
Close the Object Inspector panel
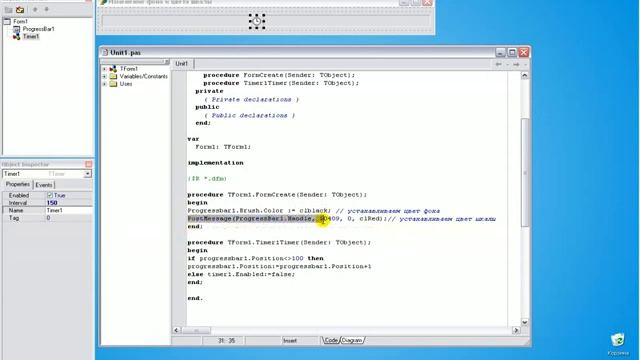[89, 164]
